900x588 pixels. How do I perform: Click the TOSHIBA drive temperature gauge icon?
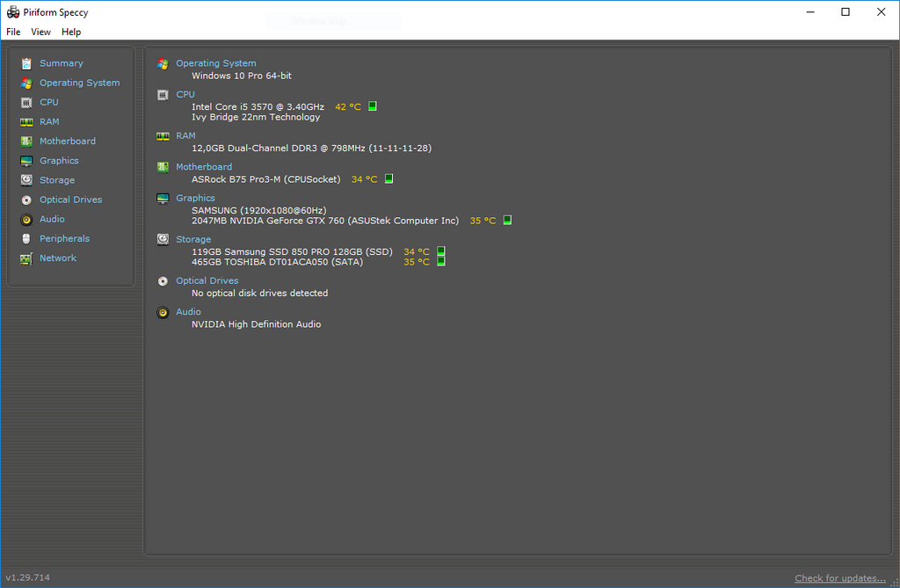(x=441, y=261)
